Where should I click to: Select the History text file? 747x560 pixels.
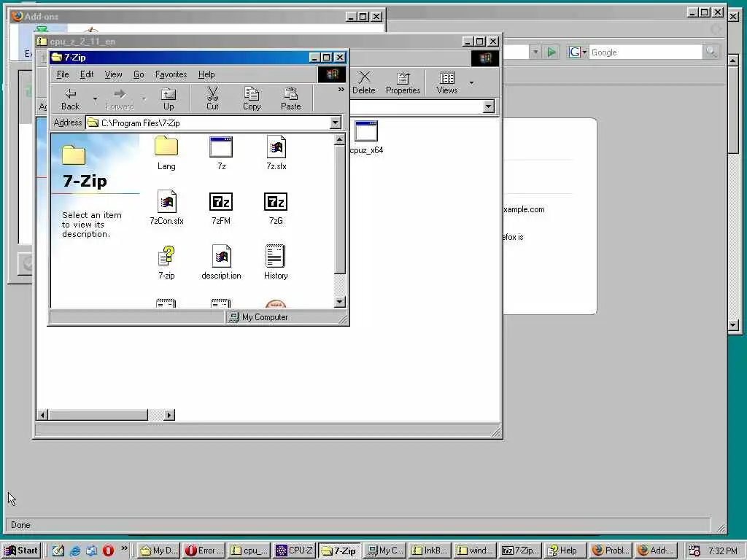point(276,262)
